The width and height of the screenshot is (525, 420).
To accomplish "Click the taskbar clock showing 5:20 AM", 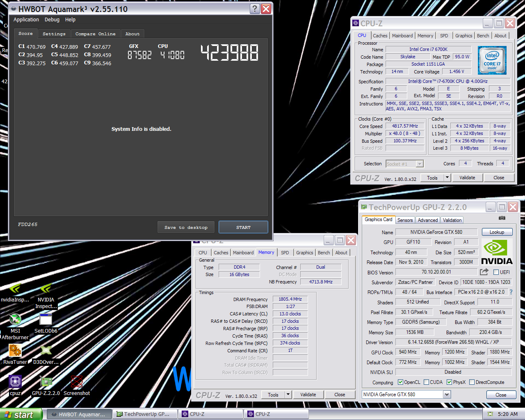I will click(507, 414).
